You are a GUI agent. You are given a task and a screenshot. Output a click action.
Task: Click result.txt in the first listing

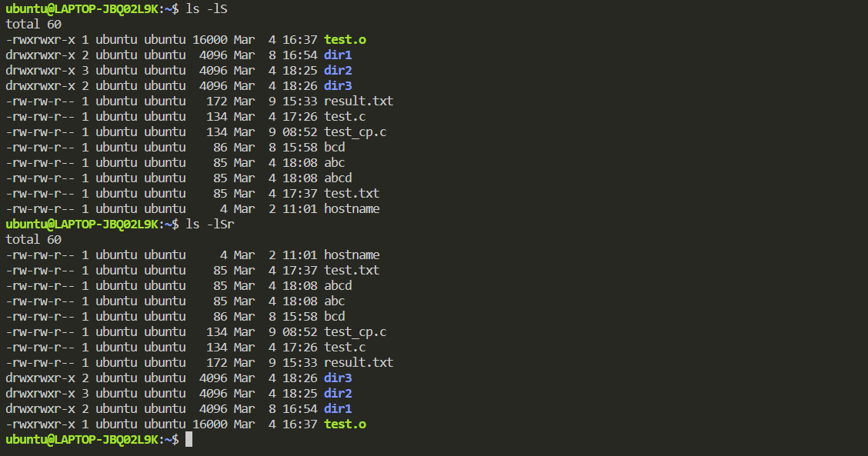[359, 102]
